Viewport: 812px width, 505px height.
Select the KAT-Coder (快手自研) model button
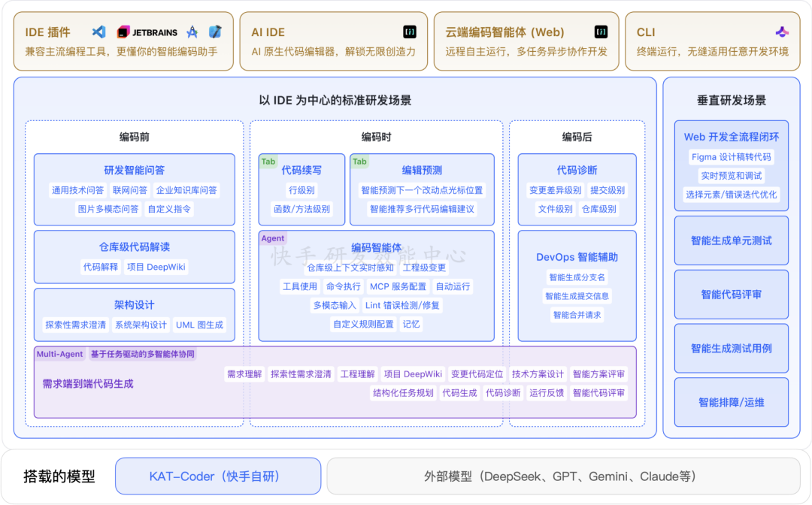tap(218, 476)
